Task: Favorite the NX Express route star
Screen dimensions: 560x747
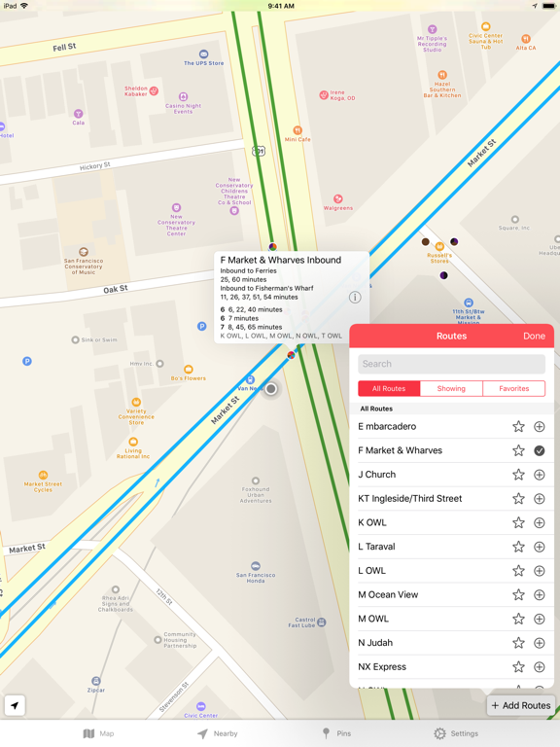Action: (518, 667)
